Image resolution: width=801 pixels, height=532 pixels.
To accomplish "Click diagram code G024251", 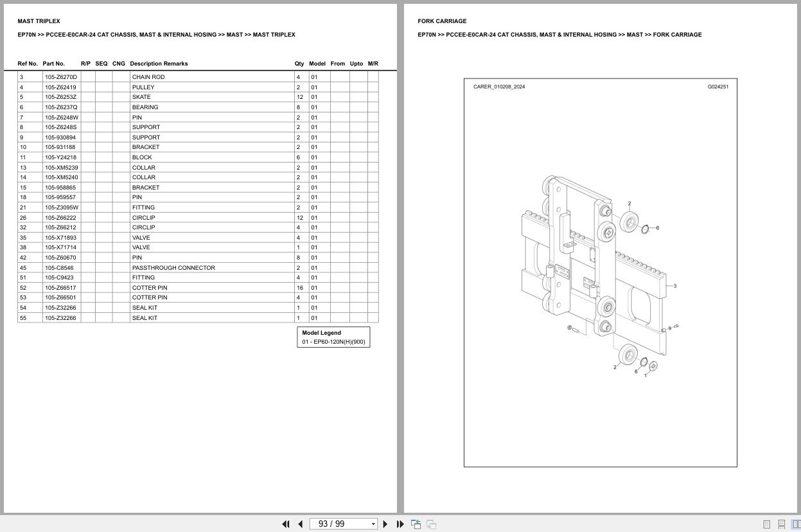I will (x=718, y=87).
